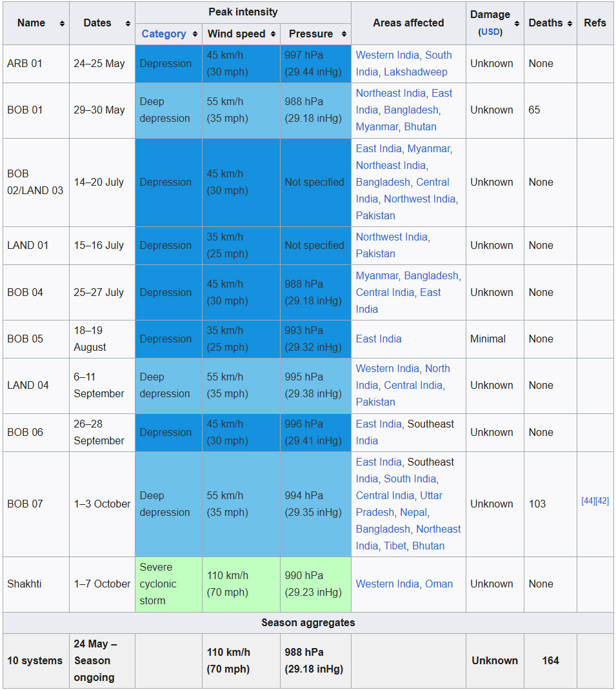Click the Dates column sort arrows

[127, 23]
